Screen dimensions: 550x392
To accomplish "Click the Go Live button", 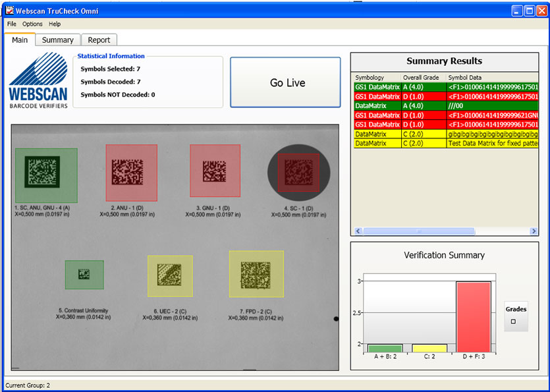I will pyautogui.click(x=285, y=82).
